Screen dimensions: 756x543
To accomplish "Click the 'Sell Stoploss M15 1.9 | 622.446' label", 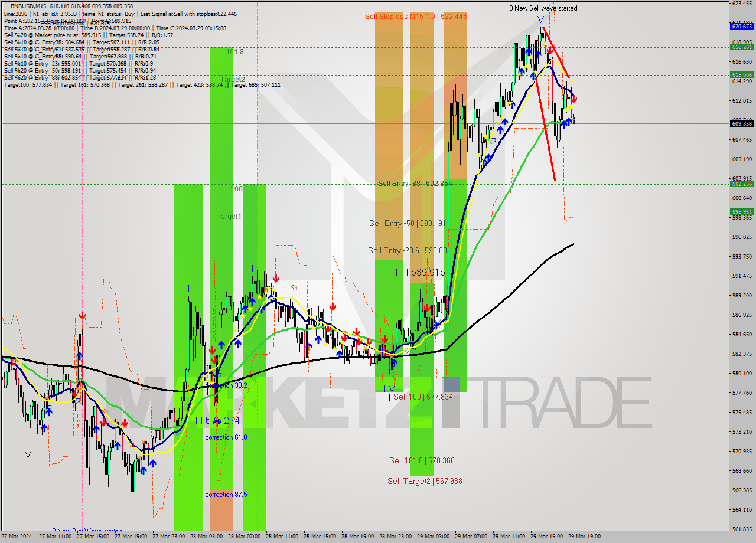I will tap(416, 17).
